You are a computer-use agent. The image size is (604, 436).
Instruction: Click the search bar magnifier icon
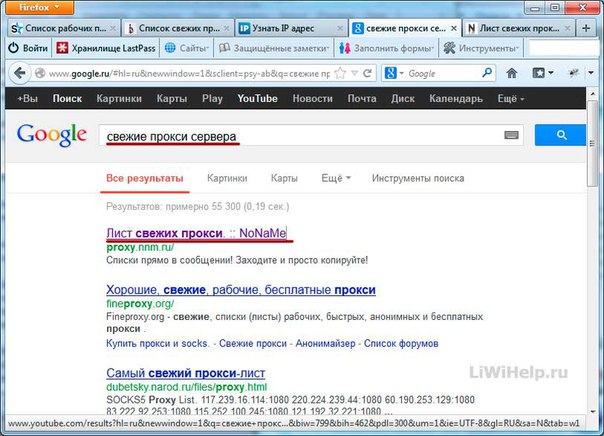pos(487,73)
